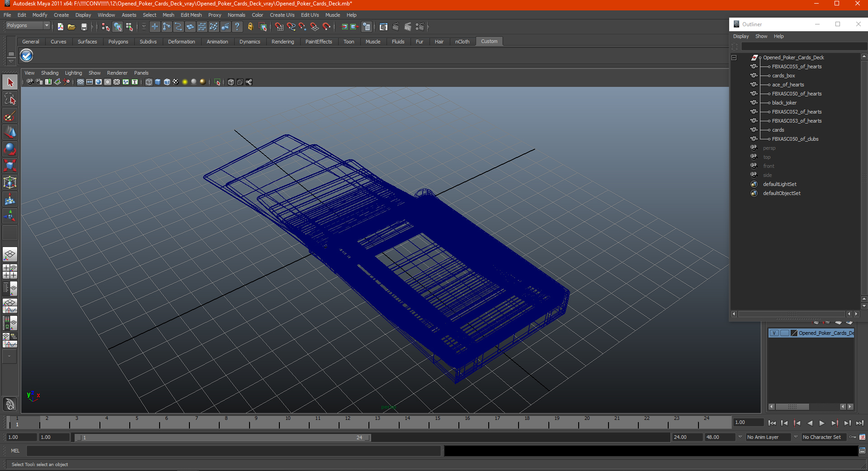Viewport: 868px width, 471px height.
Task: Collapse the Opened_Poker_Cards_Deck tree node
Action: pyautogui.click(x=734, y=57)
